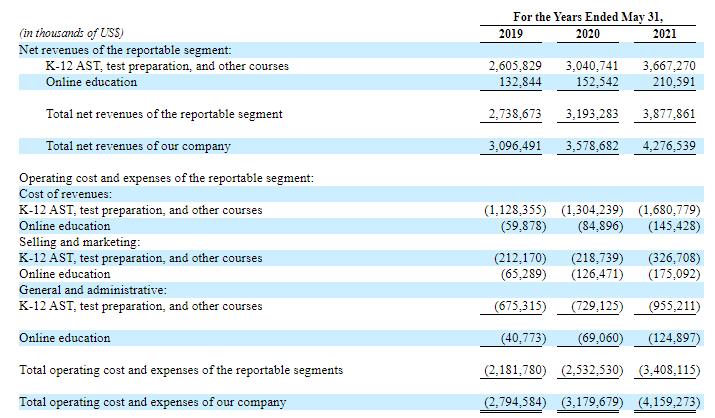Pick the figure 2,738,673
The image size is (715, 418).
pyautogui.click(x=515, y=114)
